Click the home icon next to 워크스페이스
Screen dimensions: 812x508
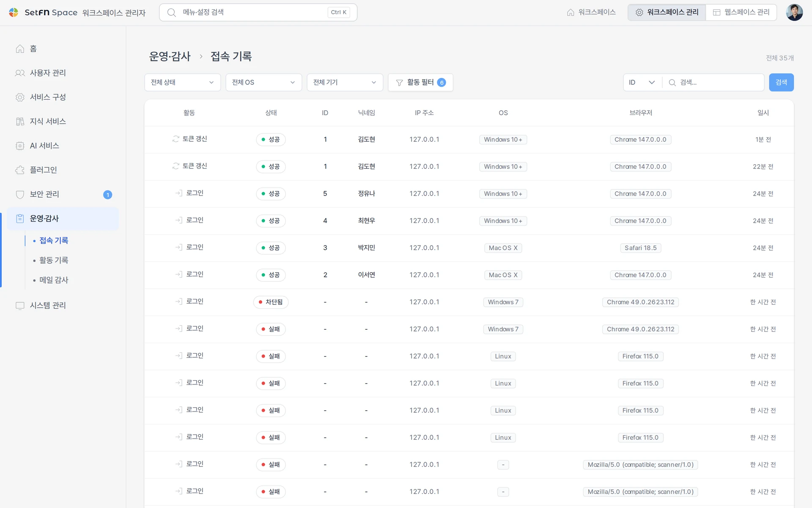pos(571,12)
